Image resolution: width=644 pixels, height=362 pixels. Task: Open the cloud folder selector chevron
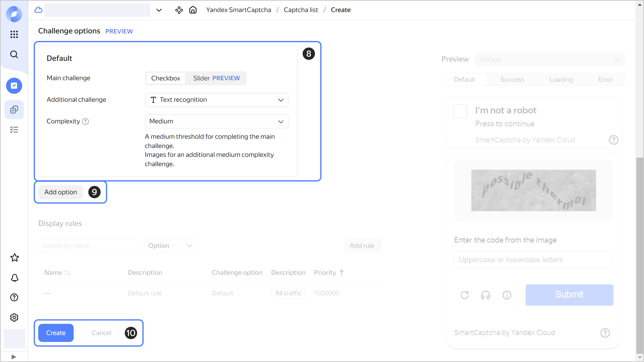(159, 10)
